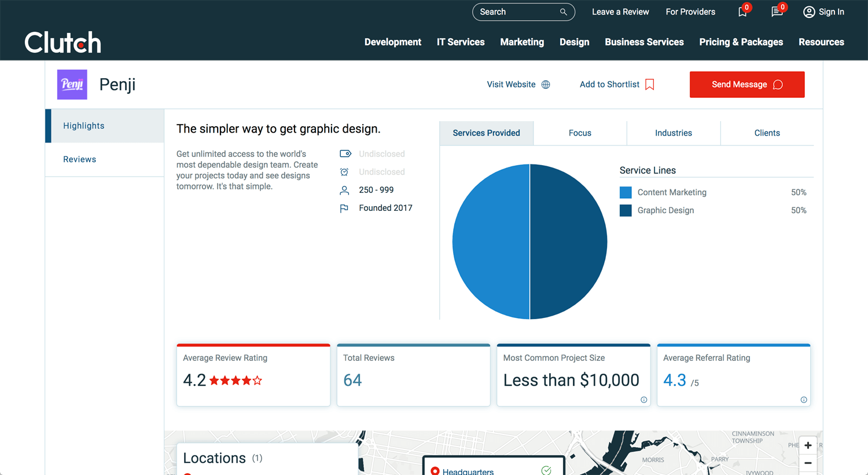Open the bookmarks icon in header

coord(742,12)
